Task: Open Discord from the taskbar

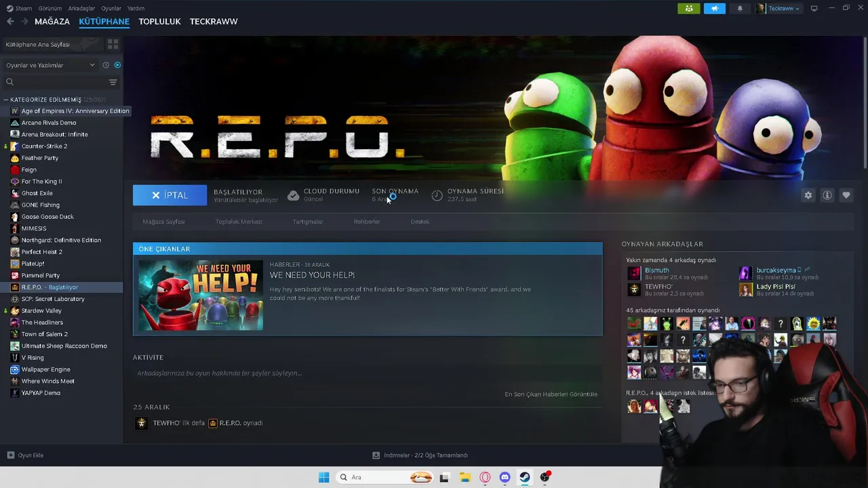Action: pyautogui.click(x=505, y=477)
